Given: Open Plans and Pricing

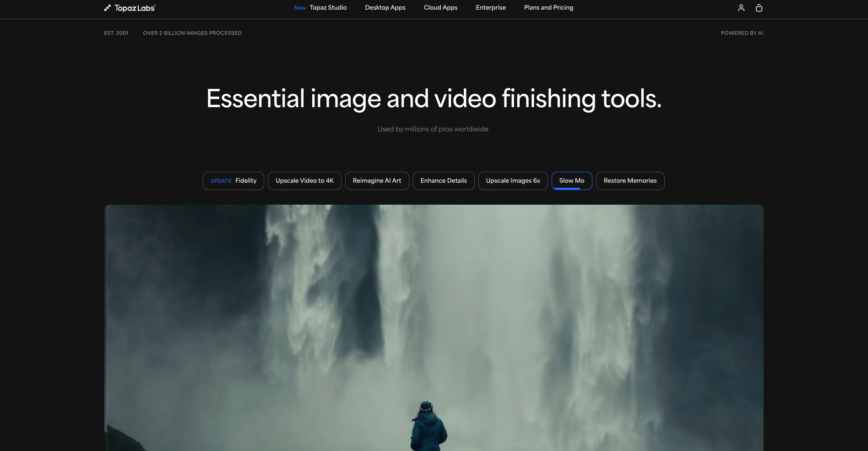Looking at the screenshot, I should (548, 7).
